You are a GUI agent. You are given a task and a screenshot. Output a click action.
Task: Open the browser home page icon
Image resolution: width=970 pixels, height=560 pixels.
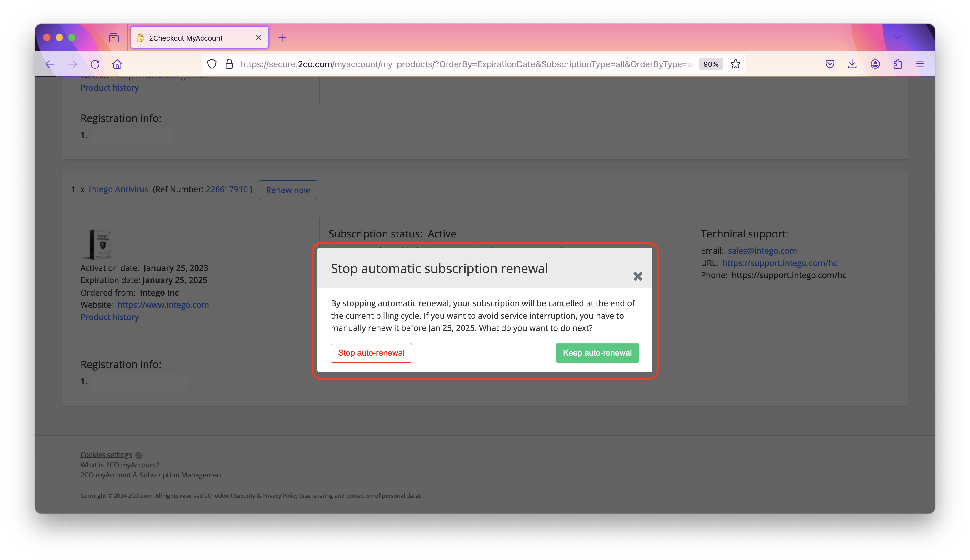pyautogui.click(x=117, y=64)
